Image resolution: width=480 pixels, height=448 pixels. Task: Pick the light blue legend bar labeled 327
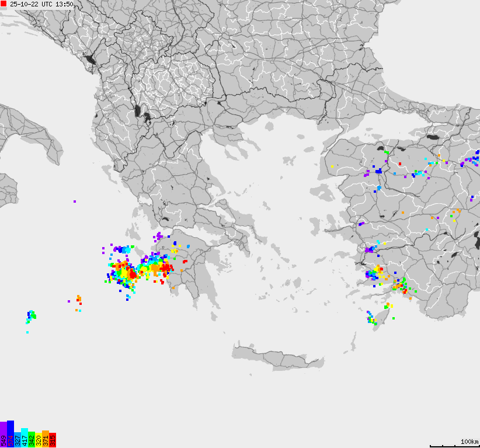[x=18, y=439]
